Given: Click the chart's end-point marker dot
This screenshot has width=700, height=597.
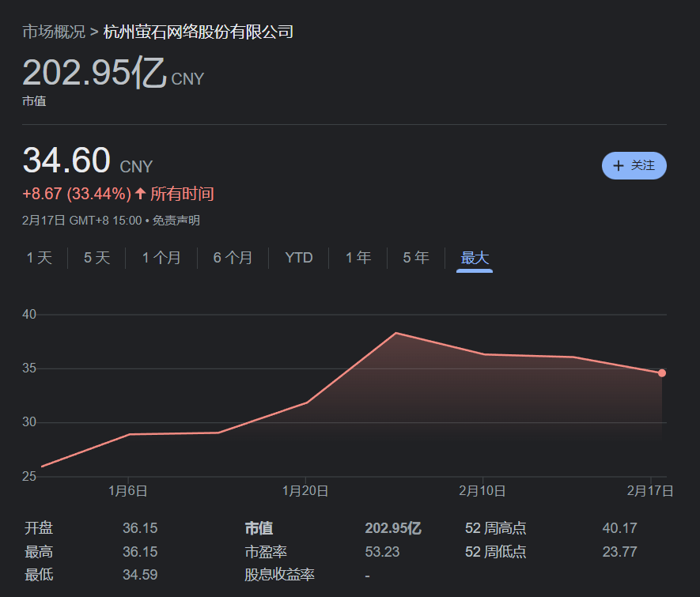Looking at the screenshot, I should [661, 373].
